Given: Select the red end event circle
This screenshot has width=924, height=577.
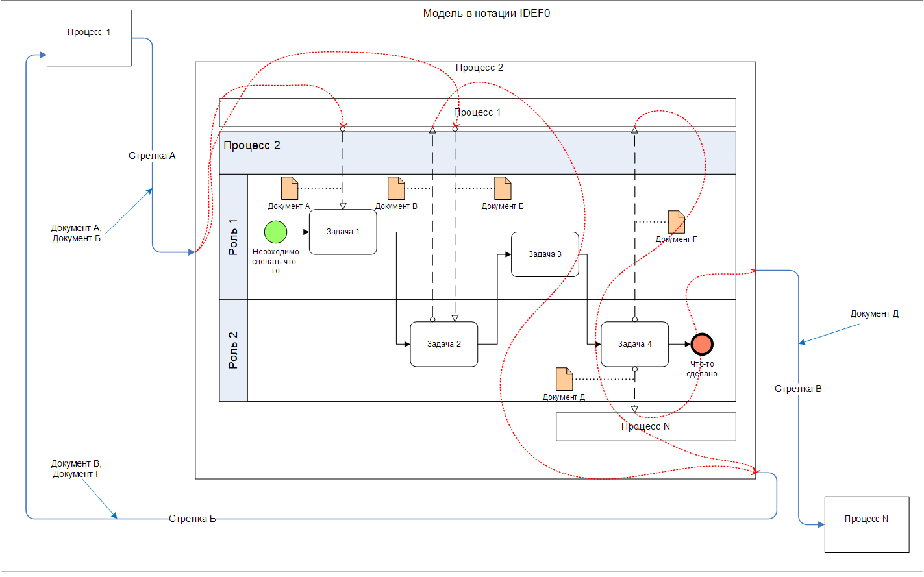Looking at the screenshot, I should tap(702, 344).
